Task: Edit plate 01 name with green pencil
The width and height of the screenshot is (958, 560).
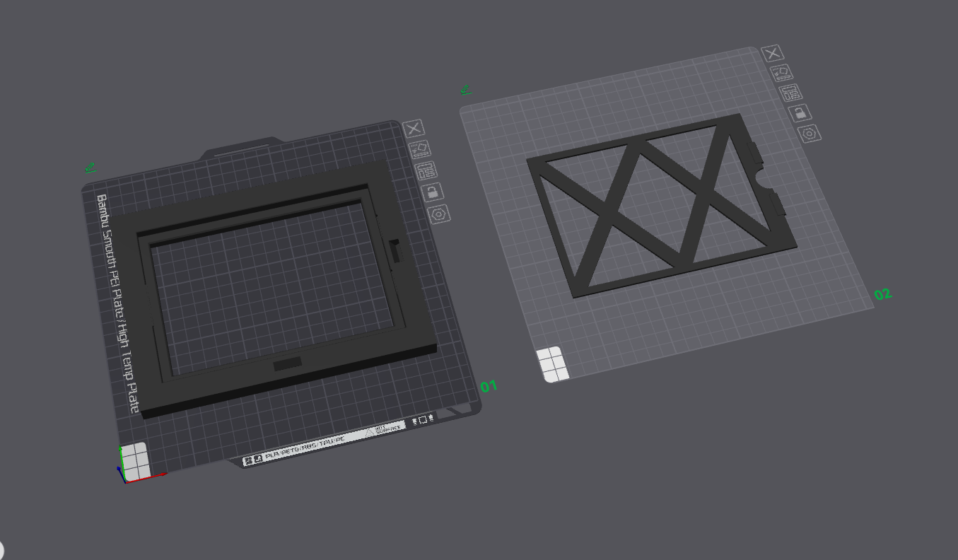Action: [x=90, y=168]
